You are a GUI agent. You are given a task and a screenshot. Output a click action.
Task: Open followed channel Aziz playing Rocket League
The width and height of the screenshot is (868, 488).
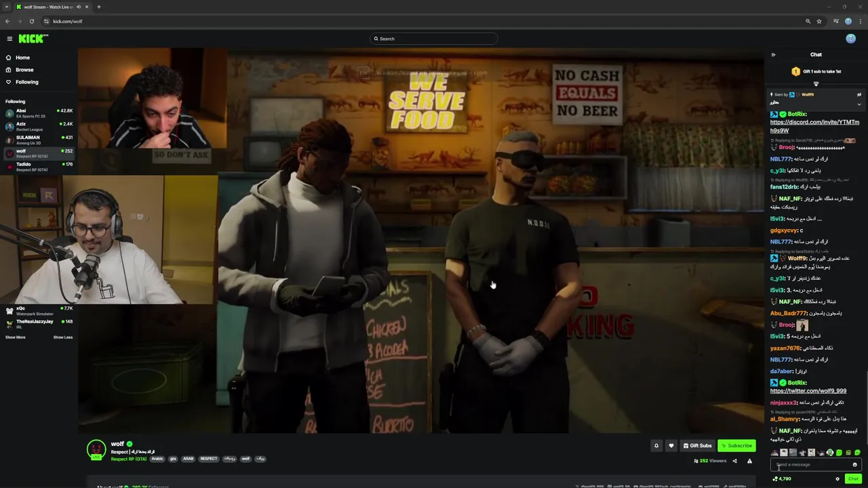[39, 126]
